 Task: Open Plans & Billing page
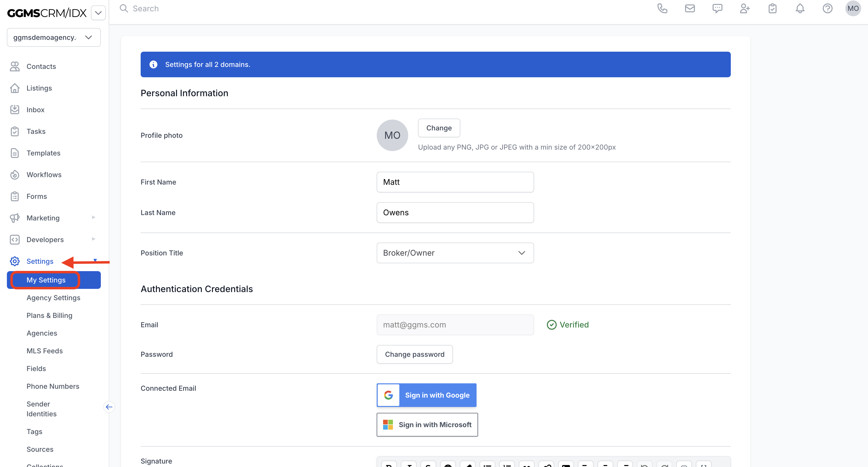49,315
